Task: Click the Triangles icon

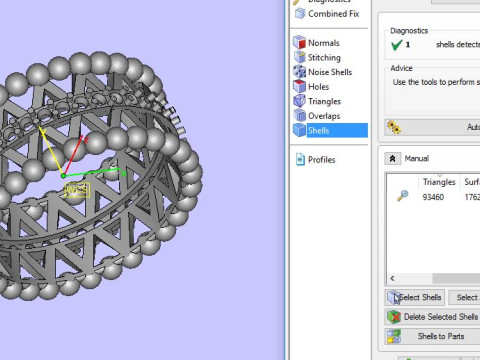Action: 299,101
